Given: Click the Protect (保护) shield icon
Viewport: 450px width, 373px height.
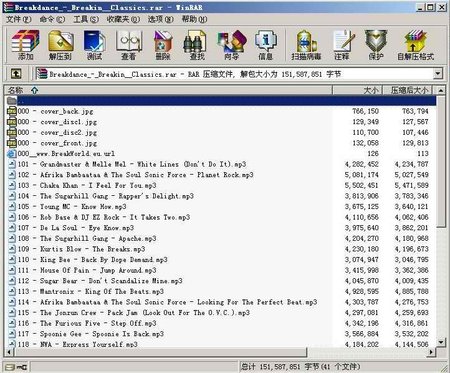Looking at the screenshot, I should point(376,45).
